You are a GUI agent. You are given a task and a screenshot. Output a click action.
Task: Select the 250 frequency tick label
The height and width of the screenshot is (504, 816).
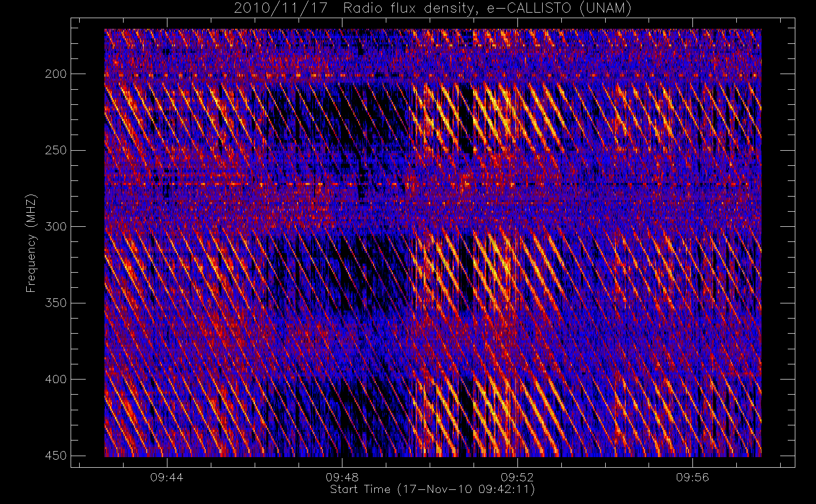click(56, 150)
